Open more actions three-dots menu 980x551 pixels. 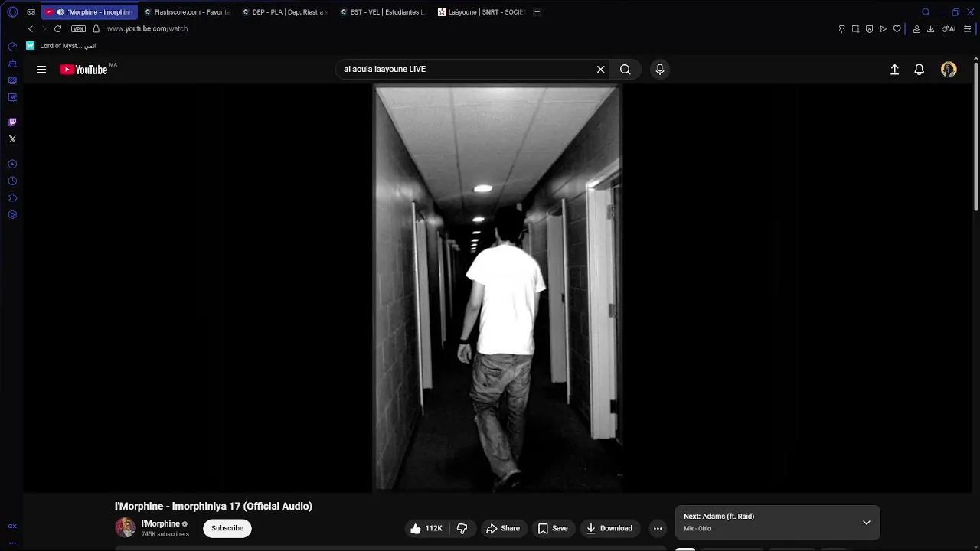(658, 528)
